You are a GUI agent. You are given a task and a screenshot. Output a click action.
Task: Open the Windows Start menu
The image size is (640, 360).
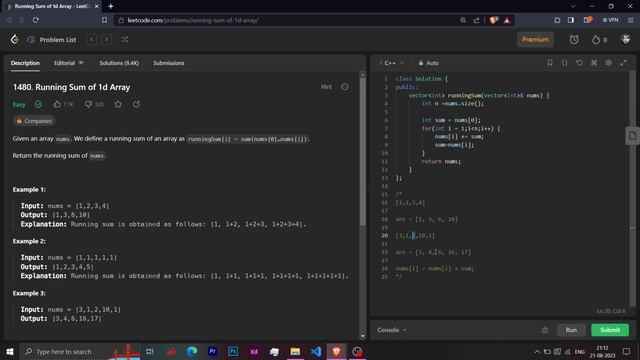[10, 351]
